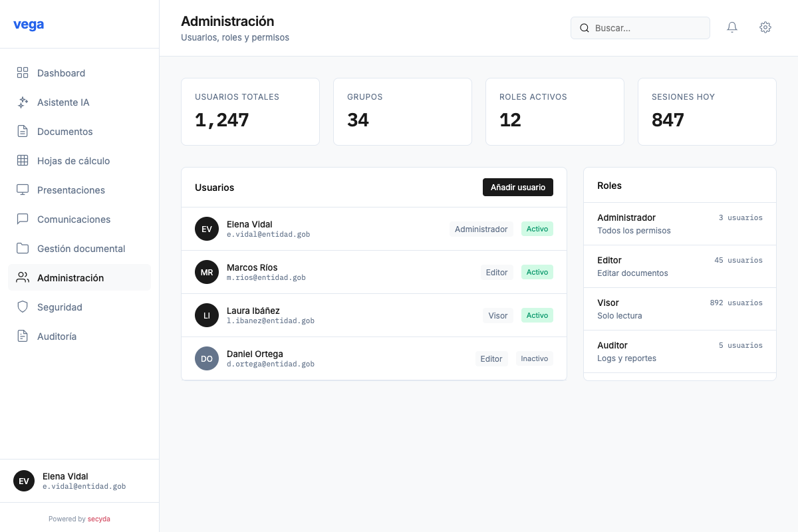Select the Asistente IA sidebar icon

point(23,102)
